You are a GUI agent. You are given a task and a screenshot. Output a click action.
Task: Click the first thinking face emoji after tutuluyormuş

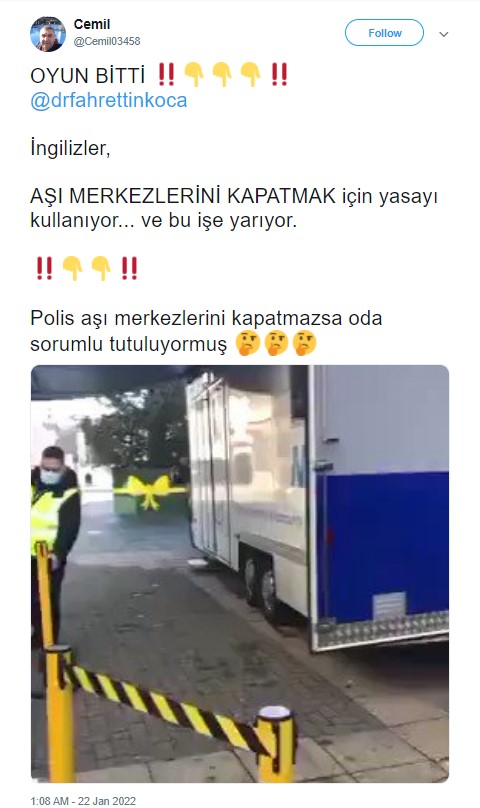pyautogui.click(x=248, y=343)
